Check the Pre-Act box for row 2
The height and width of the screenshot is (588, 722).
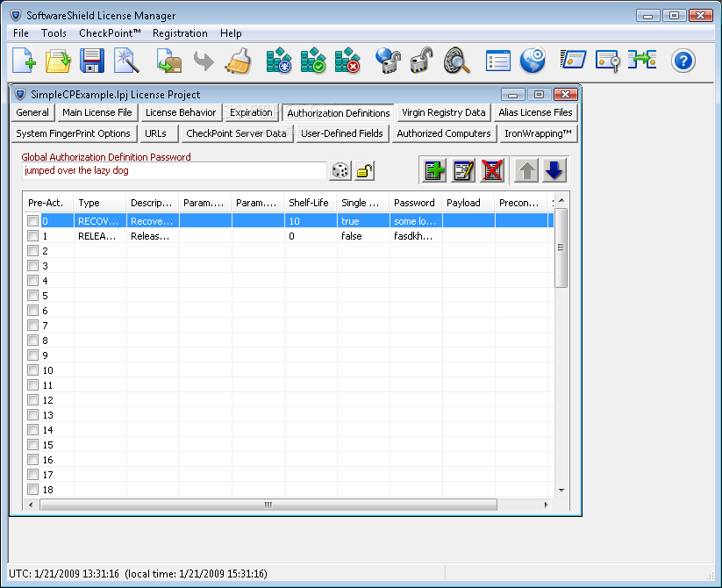point(32,251)
